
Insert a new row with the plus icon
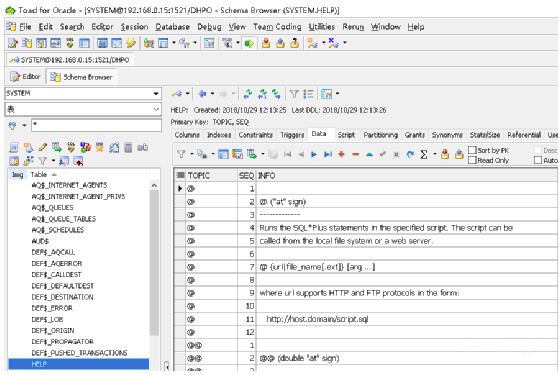[342, 154]
